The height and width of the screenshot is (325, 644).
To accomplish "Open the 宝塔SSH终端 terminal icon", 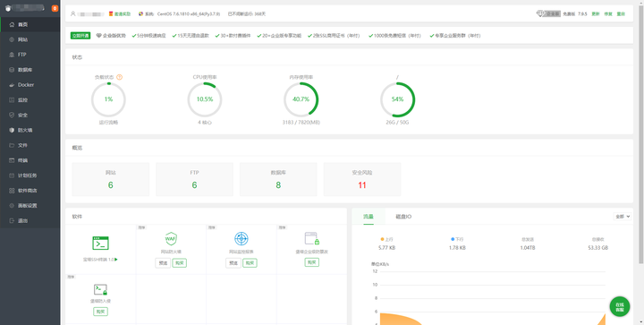I will point(100,244).
